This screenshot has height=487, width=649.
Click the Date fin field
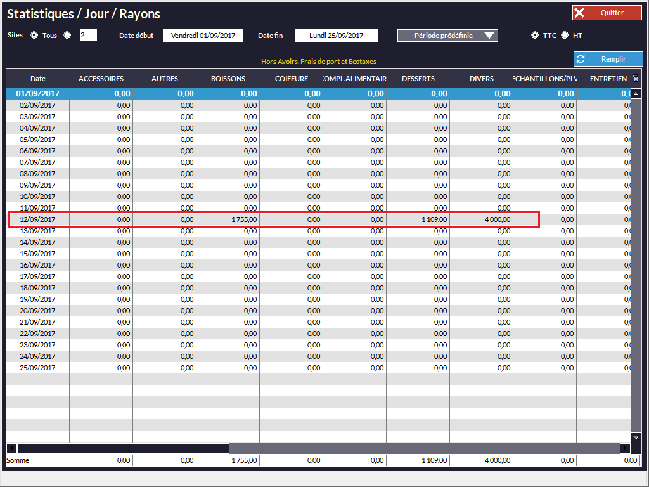pos(335,35)
